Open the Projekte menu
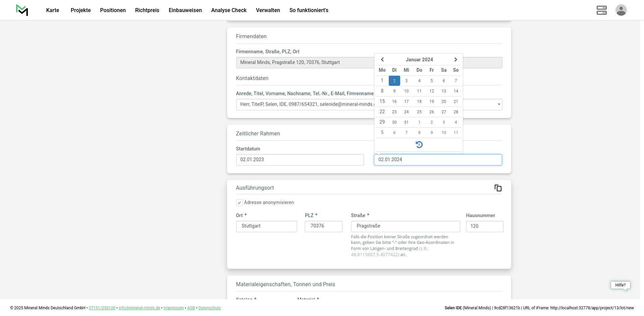The image size is (644, 316). pos(80,10)
